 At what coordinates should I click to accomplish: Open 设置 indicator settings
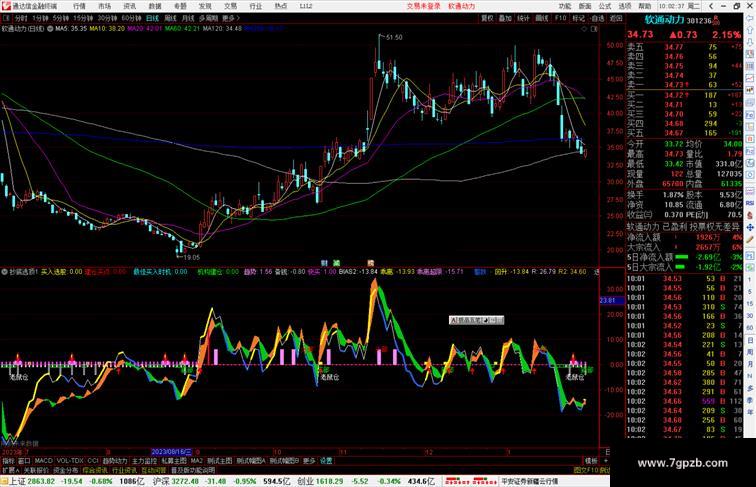(326, 461)
